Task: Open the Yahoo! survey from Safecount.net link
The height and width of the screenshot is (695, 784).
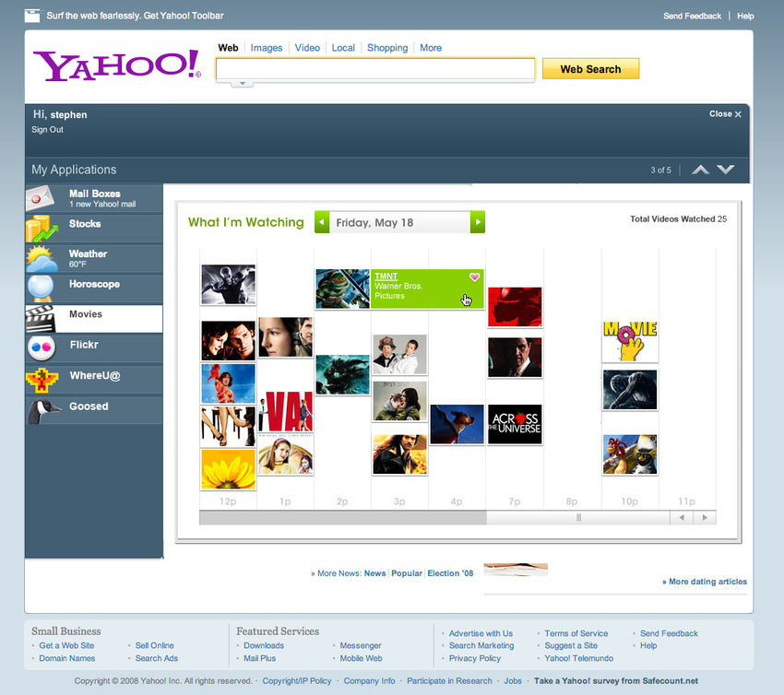Action: pos(615,680)
